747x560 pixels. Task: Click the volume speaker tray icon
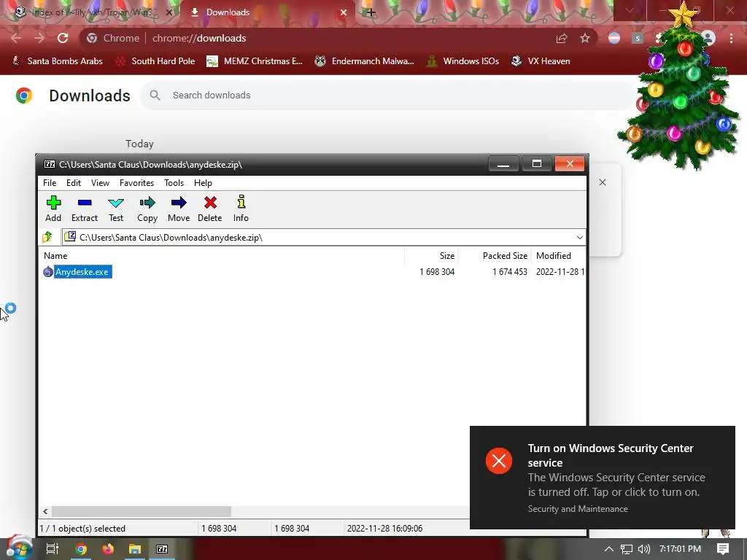click(x=643, y=549)
